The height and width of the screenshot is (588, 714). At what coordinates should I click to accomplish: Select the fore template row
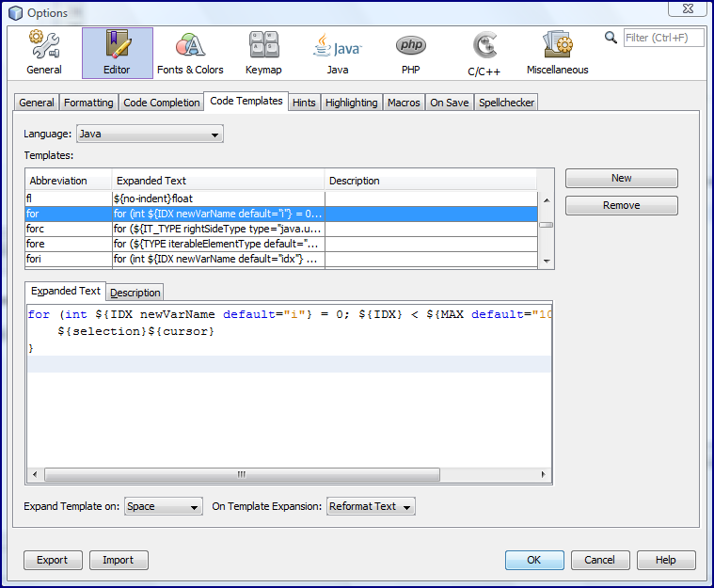click(x=281, y=244)
